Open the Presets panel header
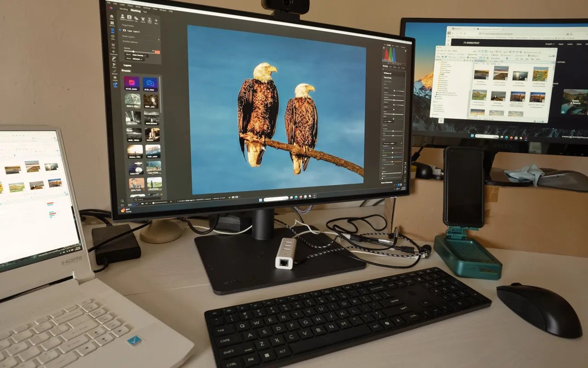 click(126, 71)
